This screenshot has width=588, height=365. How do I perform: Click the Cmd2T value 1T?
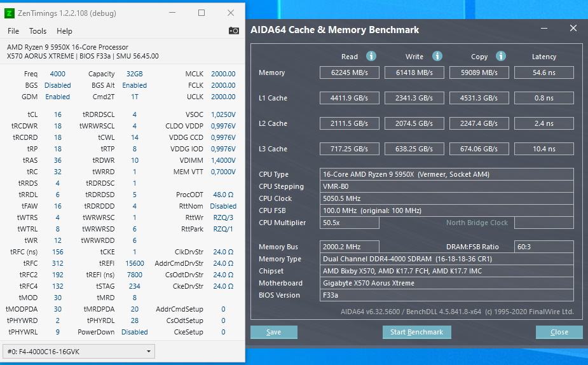[x=134, y=97]
